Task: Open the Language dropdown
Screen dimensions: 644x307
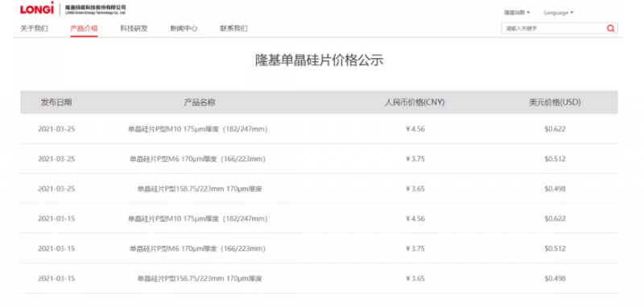Action: [559, 13]
